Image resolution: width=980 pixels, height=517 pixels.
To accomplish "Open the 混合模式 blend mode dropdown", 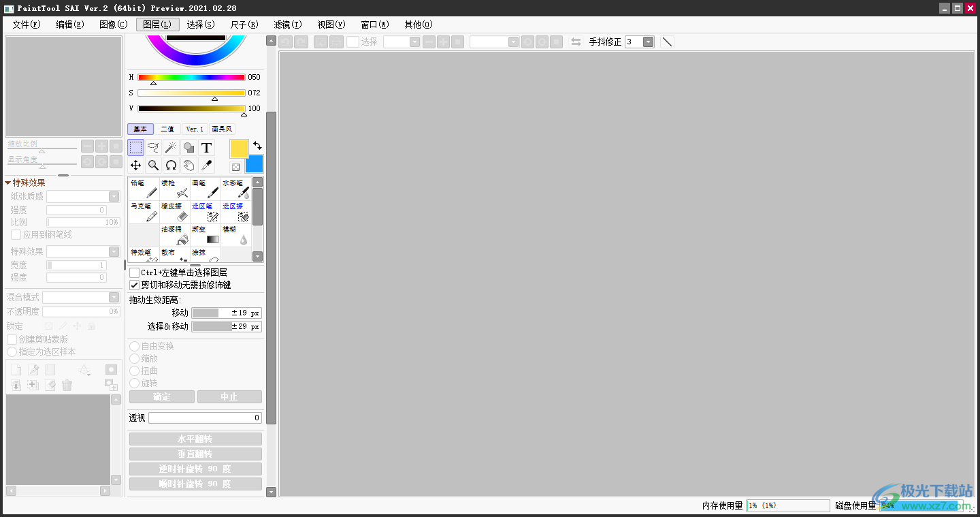I will point(114,297).
